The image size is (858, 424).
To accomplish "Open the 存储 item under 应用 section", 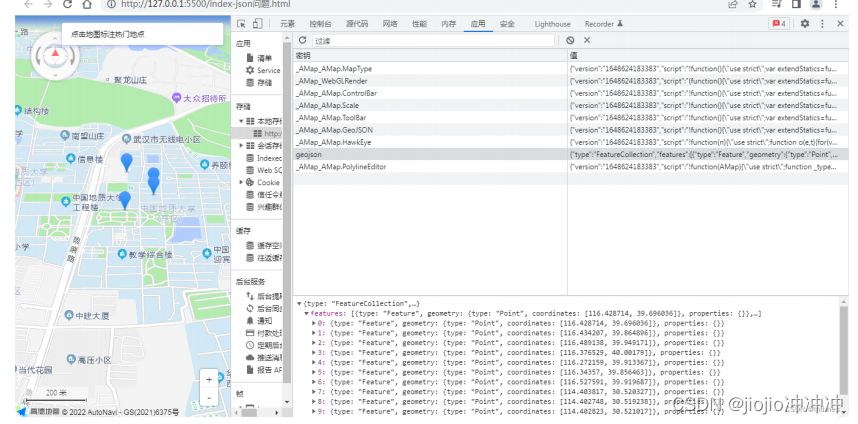I will click(259, 83).
